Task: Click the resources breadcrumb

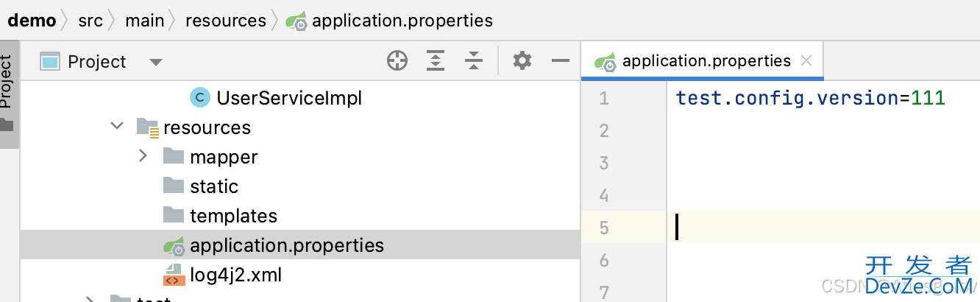Action: click(x=226, y=21)
